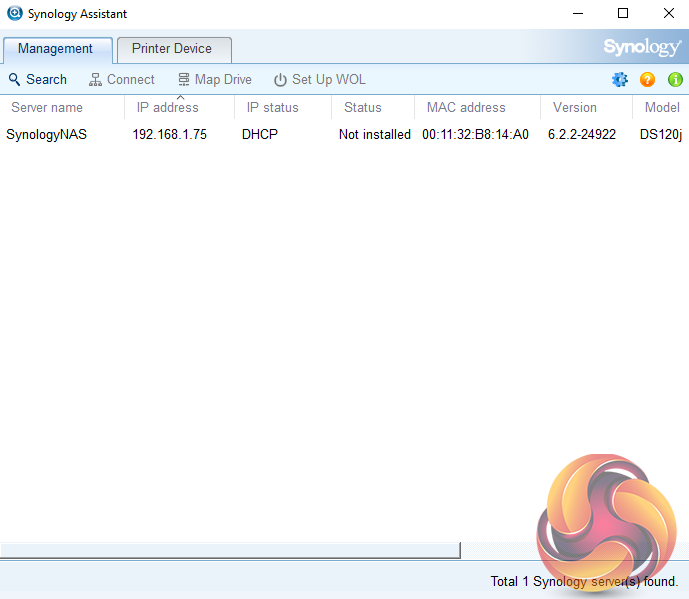The height and width of the screenshot is (599, 689).
Task: Click the Map Drive toolbar button
Action: (215, 80)
